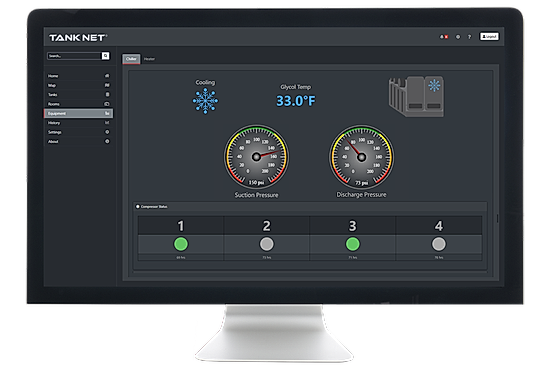Click the question mark help icon
This screenshot has height=368, width=546.
(469, 37)
